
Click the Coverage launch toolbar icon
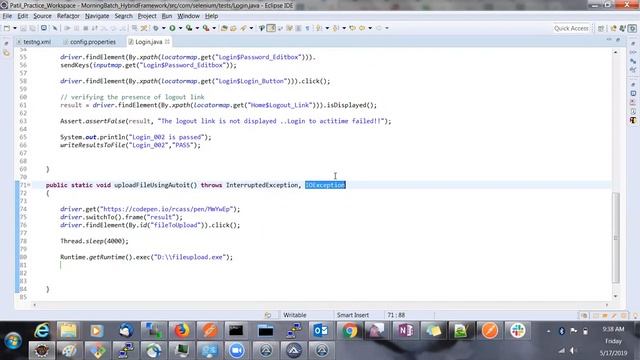point(189,28)
